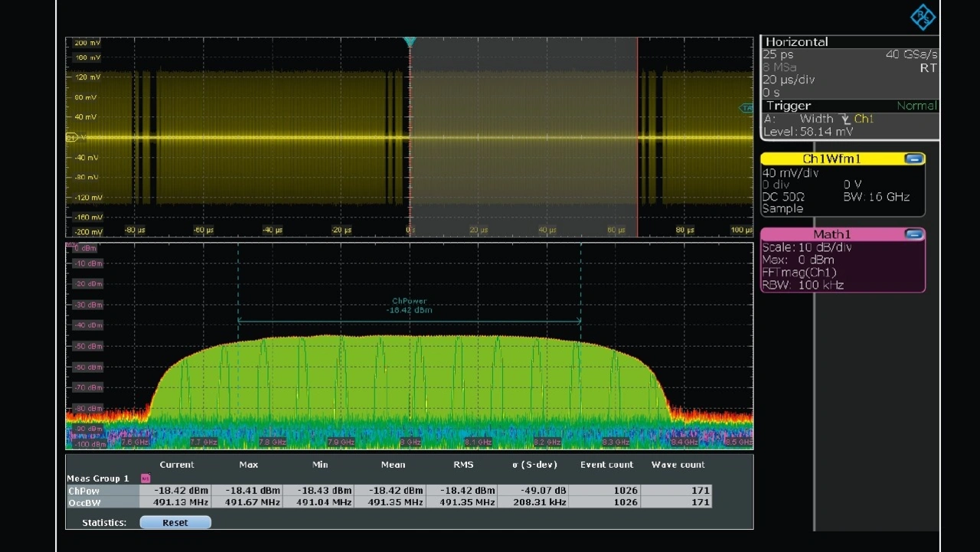980x552 pixels.
Task: Select the Math1 pink header
Action: (831, 234)
